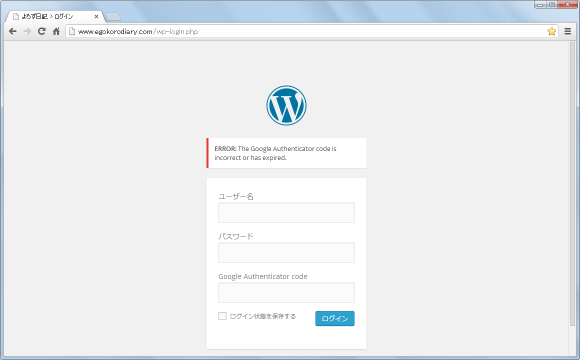Go back with the browser back arrow
This screenshot has width=580, height=360.
(13, 31)
